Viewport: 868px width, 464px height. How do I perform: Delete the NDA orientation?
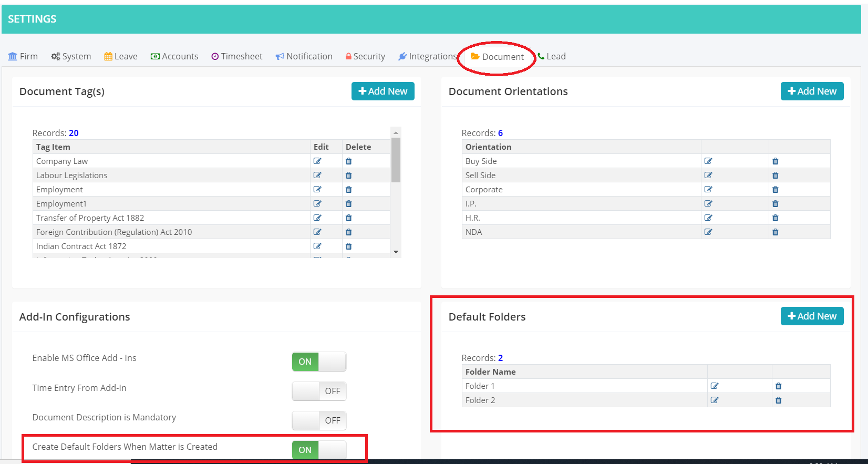click(775, 232)
